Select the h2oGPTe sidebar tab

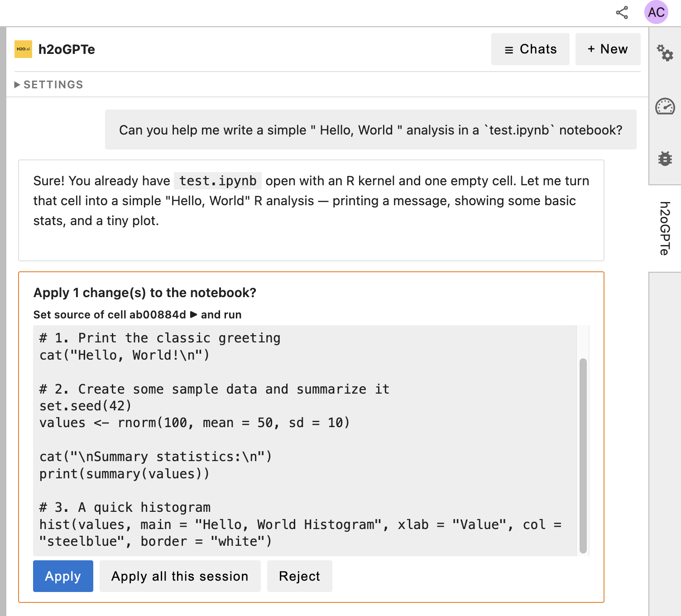[665, 228]
